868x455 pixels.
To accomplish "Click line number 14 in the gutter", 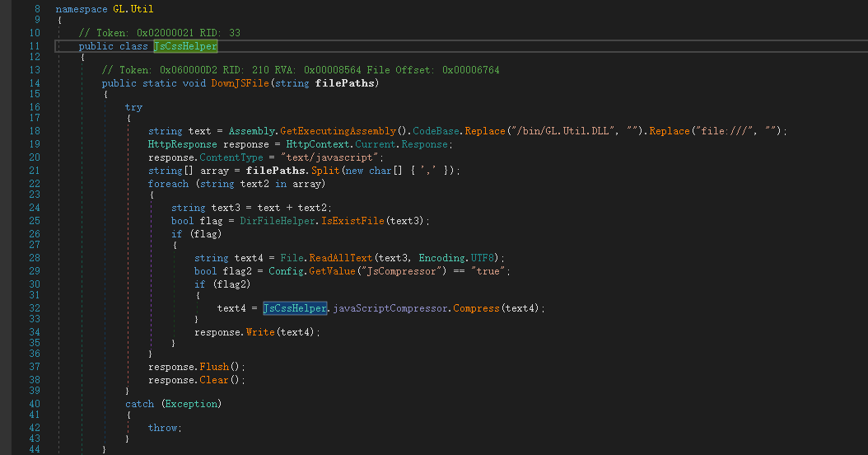I will tap(35, 83).
